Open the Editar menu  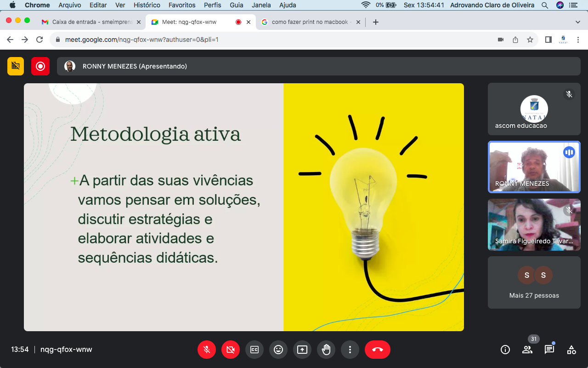[98, 5]
